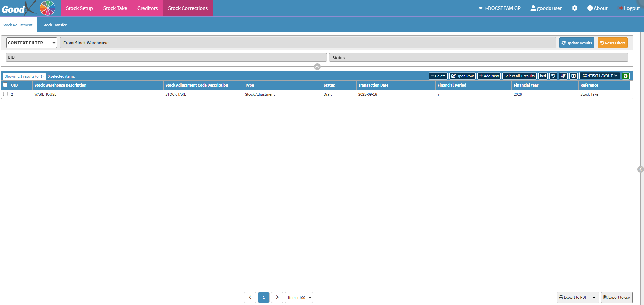The width and height of the screenshot is (644, 305).
Task: Open the column chooser icon
Action: (x=573, y=76)
